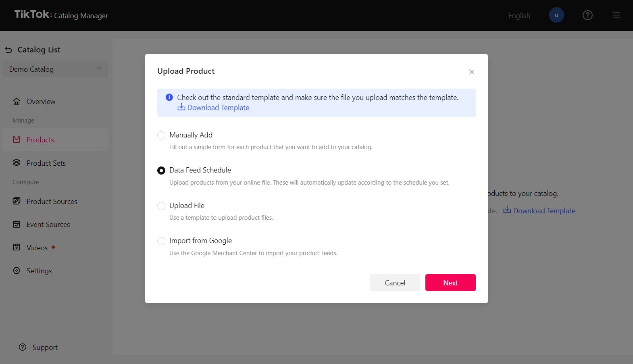633x364 pixels.
Task: Click the Videos icon in sidebar
Action: click(17, 248)
